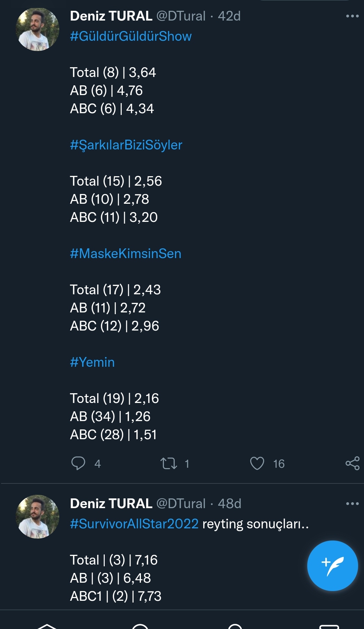Open the more options menu on the 48d tweet

(x=352, y=504)
